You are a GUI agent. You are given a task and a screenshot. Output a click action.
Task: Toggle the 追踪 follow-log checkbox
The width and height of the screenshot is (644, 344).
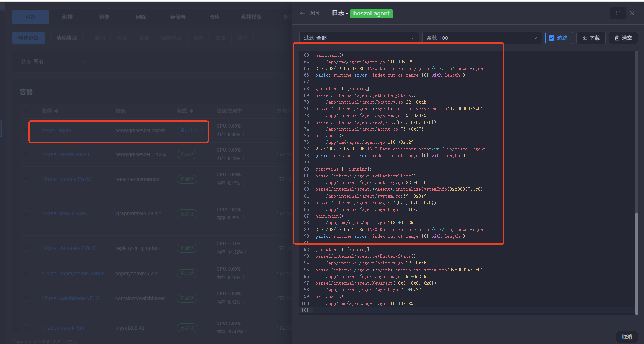click(551, 38)
